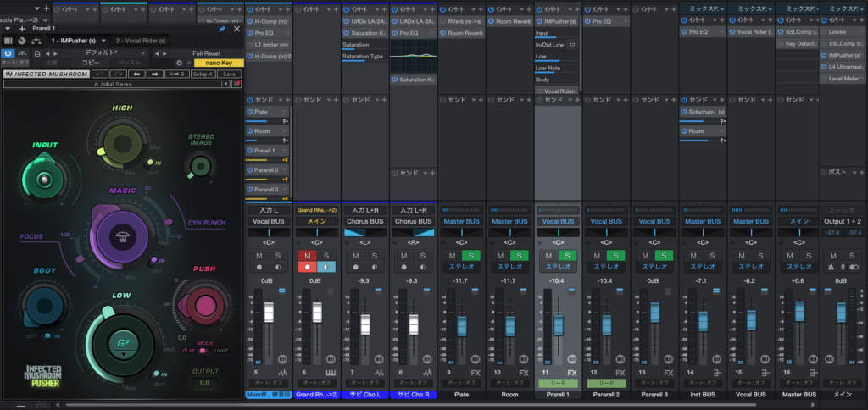Click the gear settings icon near nano Key
The height and width of the screenshot is (410, 868).
pyautogui.click(x=180, y=63)
